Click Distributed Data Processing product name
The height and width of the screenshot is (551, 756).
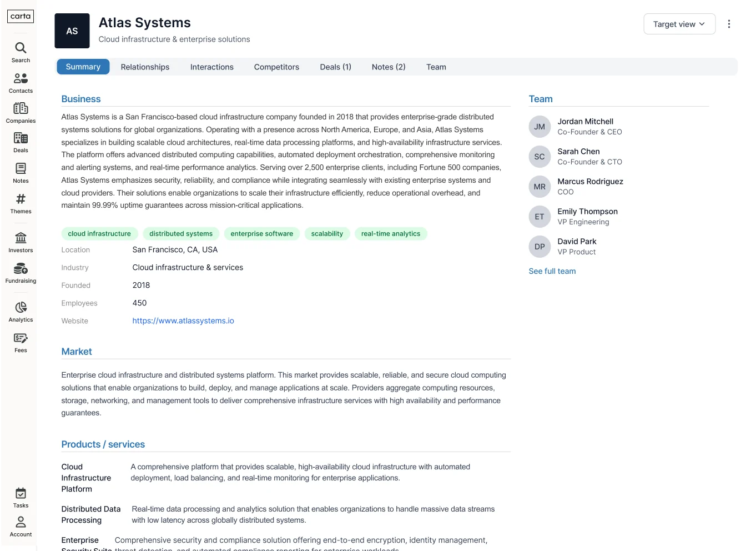point(91,514)
